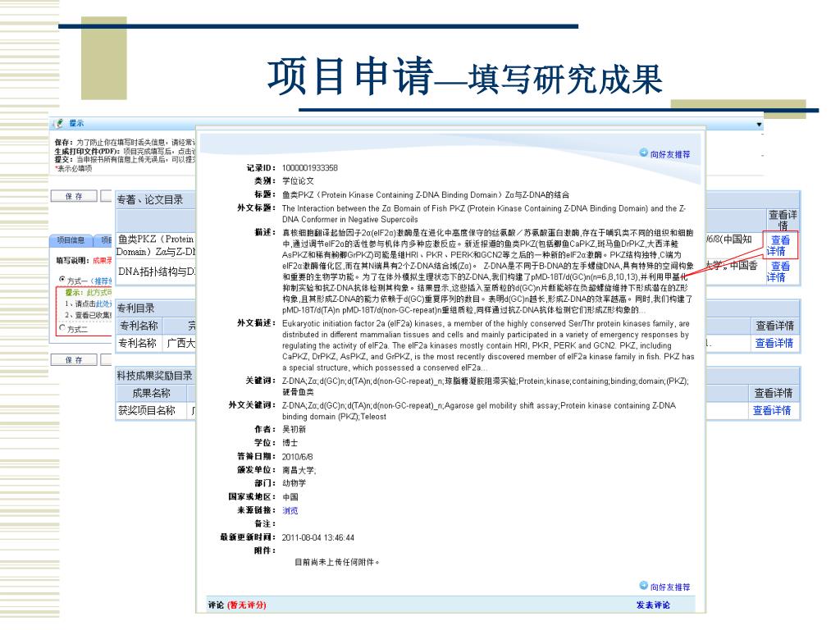This screenshot has width=840, height=630.
Task: Select the DNA拓扑结构 paper title cell
Action: coord(156,272)
